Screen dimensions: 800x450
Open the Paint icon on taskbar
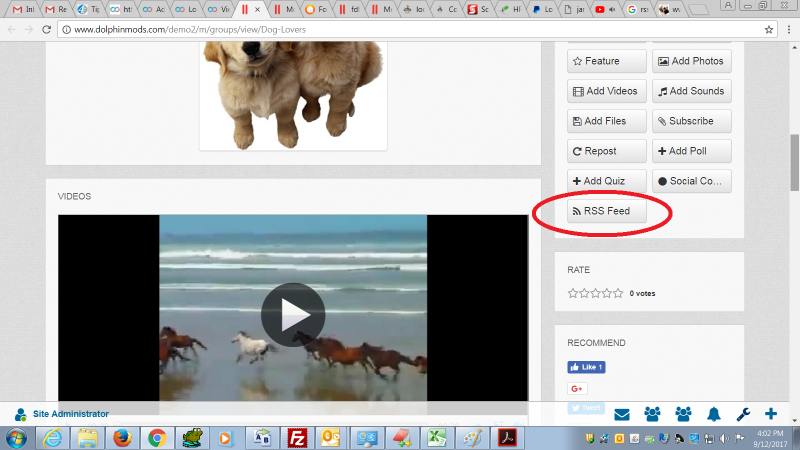click(x=472, y=438)
